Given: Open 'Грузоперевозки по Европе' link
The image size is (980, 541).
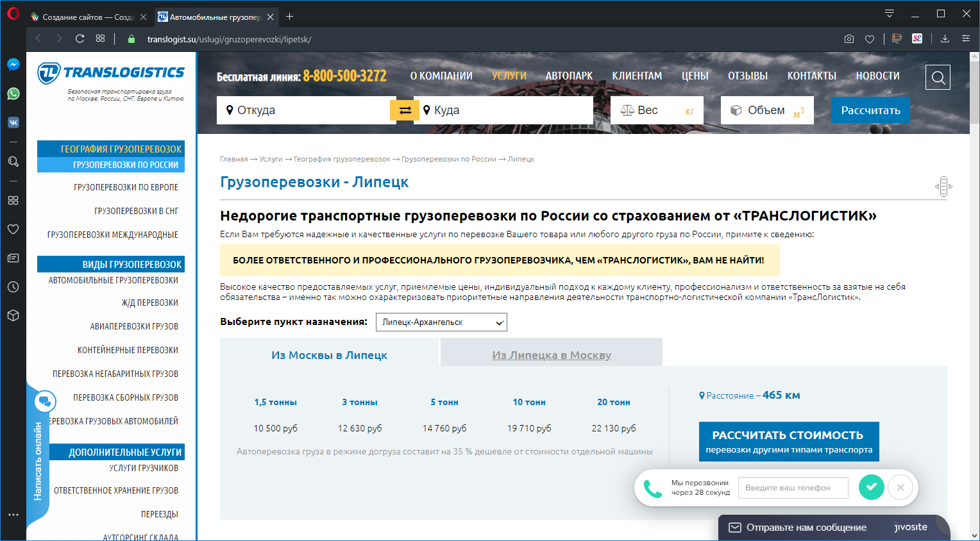Looking at the screenshot, I should 126,187.
